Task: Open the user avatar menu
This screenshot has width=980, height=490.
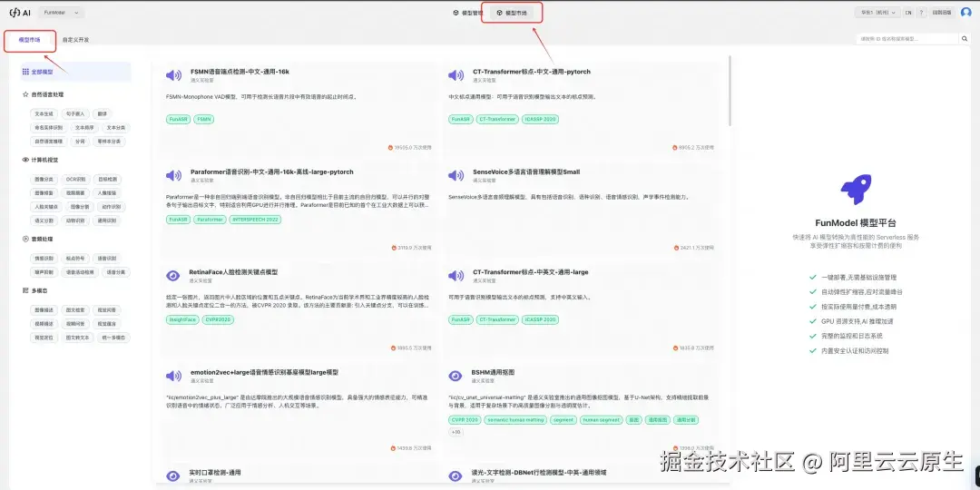Action: (965, 12)
